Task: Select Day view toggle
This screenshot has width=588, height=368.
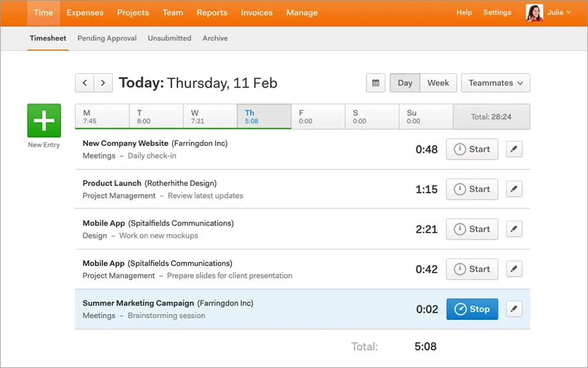Action: pyautogui.click(x=405, y=83)
